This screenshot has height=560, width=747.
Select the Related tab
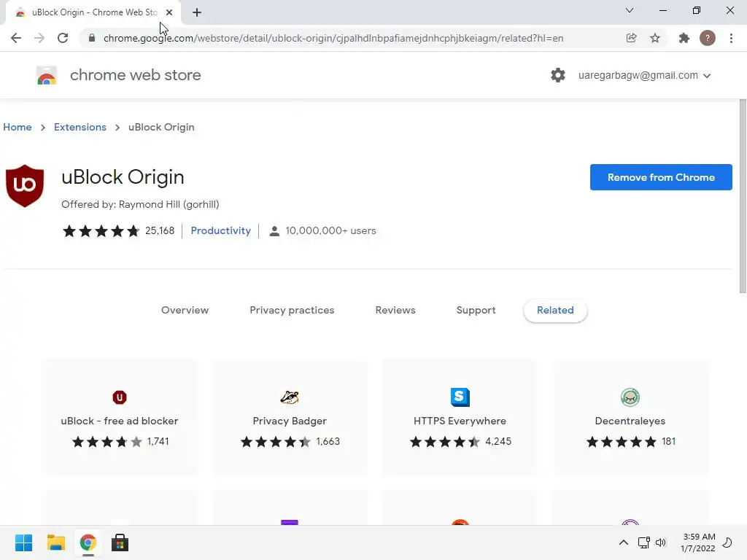[x=555, y=310]
